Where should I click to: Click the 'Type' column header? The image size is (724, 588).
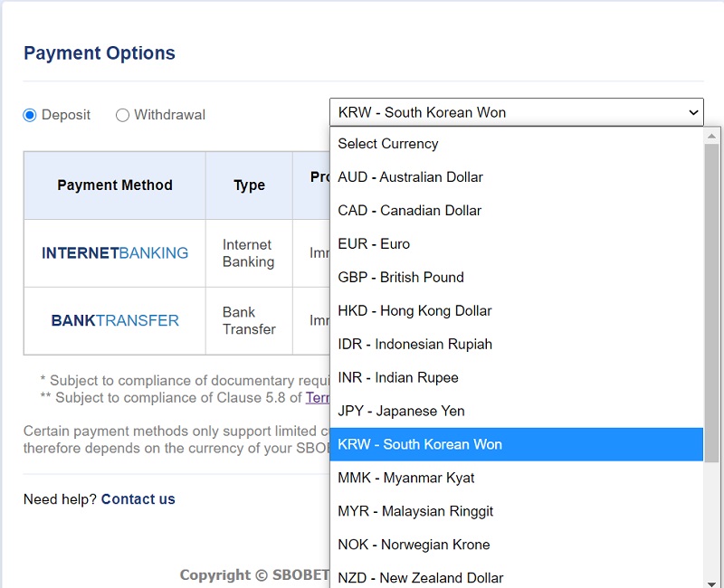(x=250, y=185)
